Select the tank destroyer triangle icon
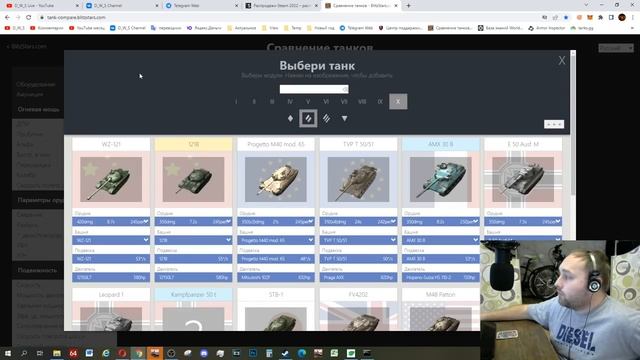Screen dimensions: 640x360 tap(344, 118)
